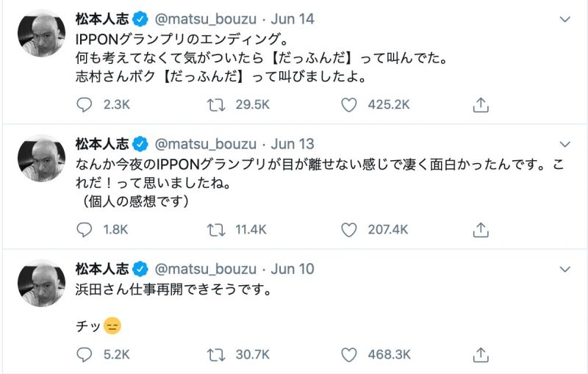Viewport: 588px width, 374px height.
Task: Click the Jun 13 timestamp link
Action: 293,144
